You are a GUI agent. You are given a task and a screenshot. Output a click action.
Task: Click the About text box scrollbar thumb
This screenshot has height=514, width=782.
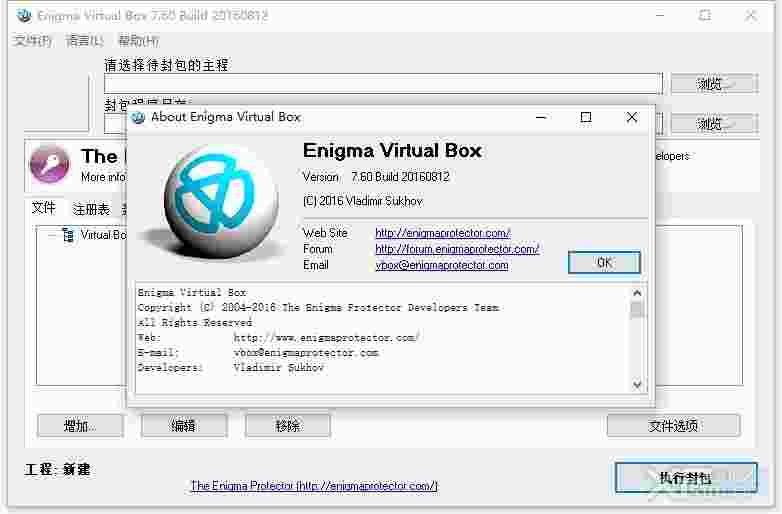point(636,310)
